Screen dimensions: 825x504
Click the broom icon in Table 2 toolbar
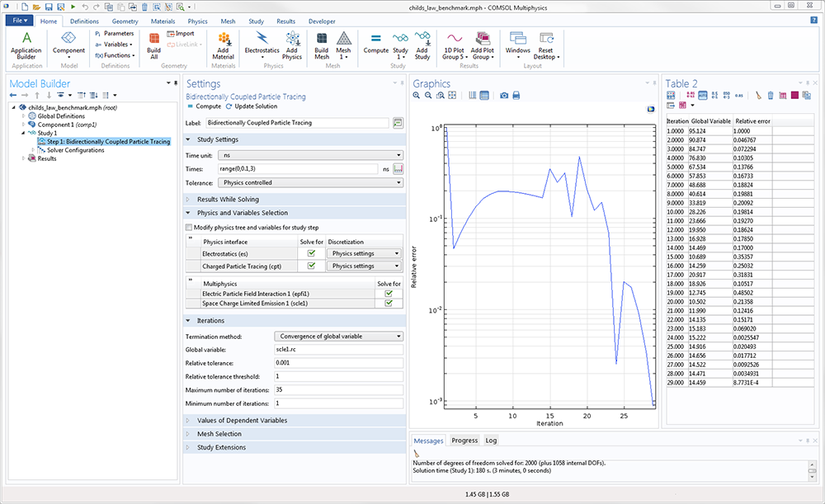758,96
